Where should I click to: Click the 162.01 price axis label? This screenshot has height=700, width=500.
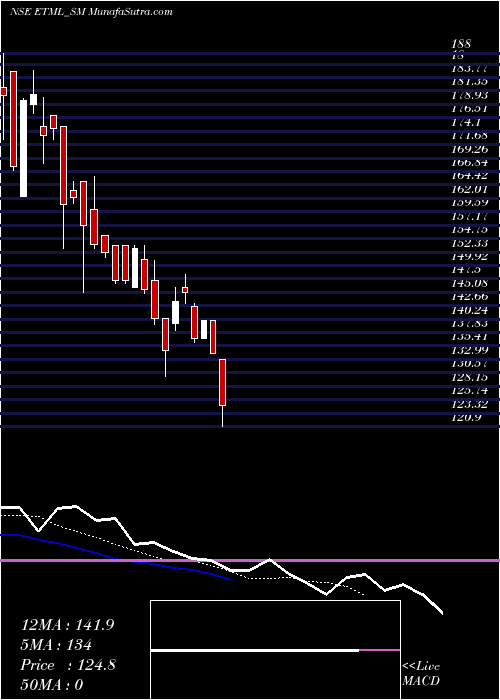(x=469, y=189)
